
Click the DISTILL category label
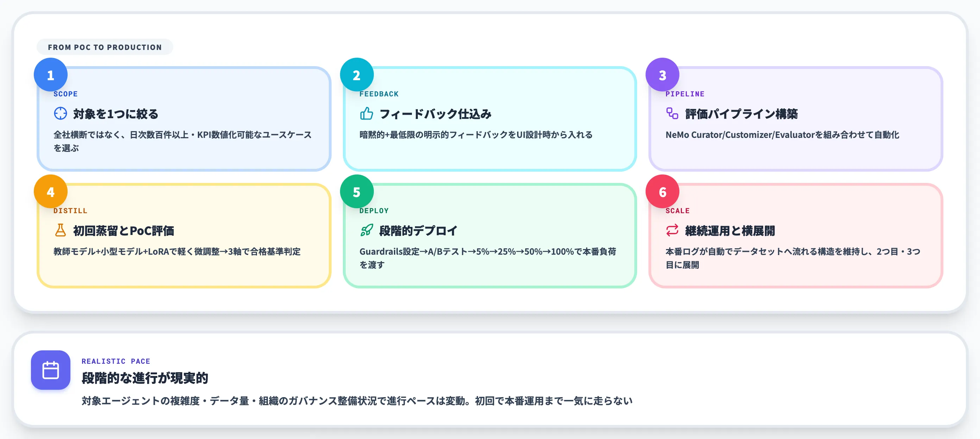[70, 211]
